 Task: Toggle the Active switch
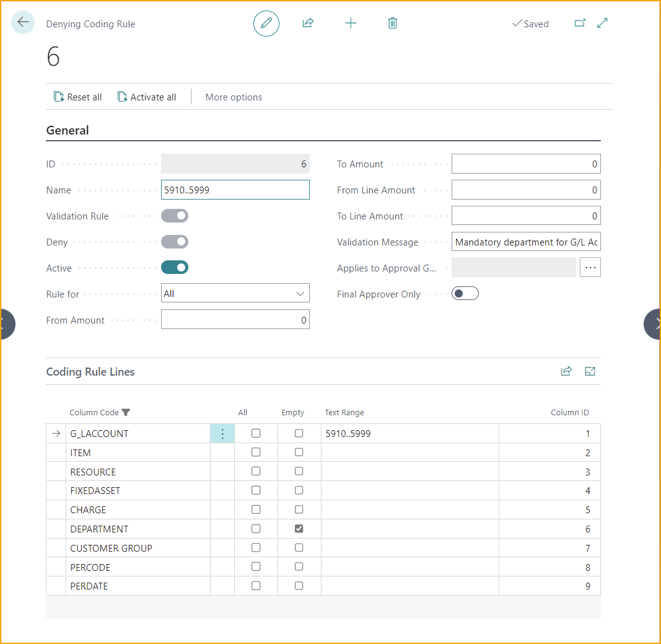[175, 268]
